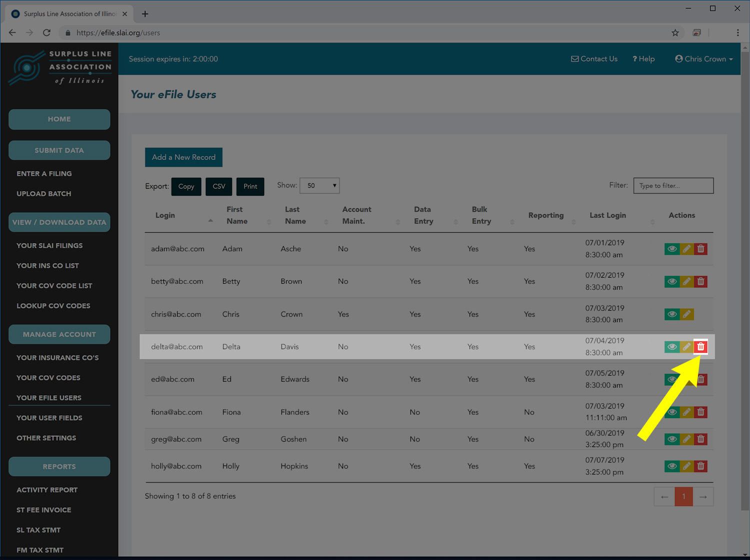The height and width of the screenshot is (560, 750).
Task: View the adam@abc.com user with eye icon
Action: [672, 249]
